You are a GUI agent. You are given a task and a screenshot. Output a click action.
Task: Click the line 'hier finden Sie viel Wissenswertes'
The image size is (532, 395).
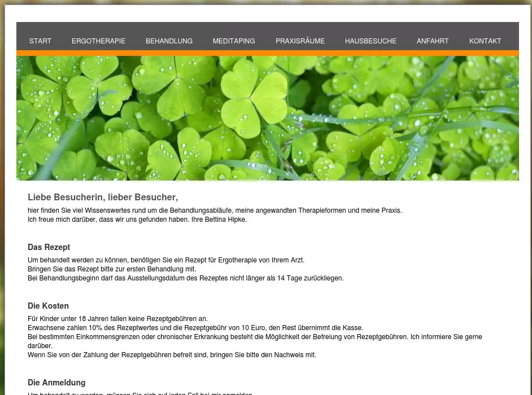215,210
